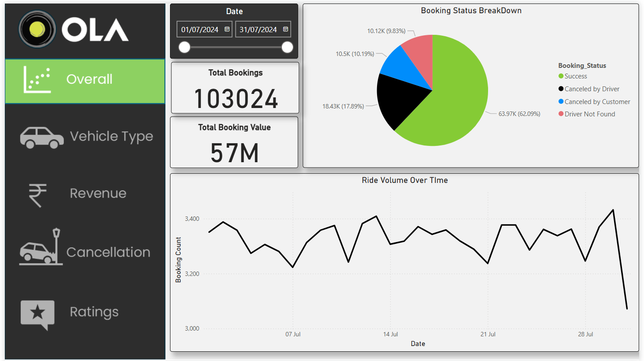The image size is (644, 361).
Task: Click Driver Not Found legend dot
Action: [x=561, y=114]
